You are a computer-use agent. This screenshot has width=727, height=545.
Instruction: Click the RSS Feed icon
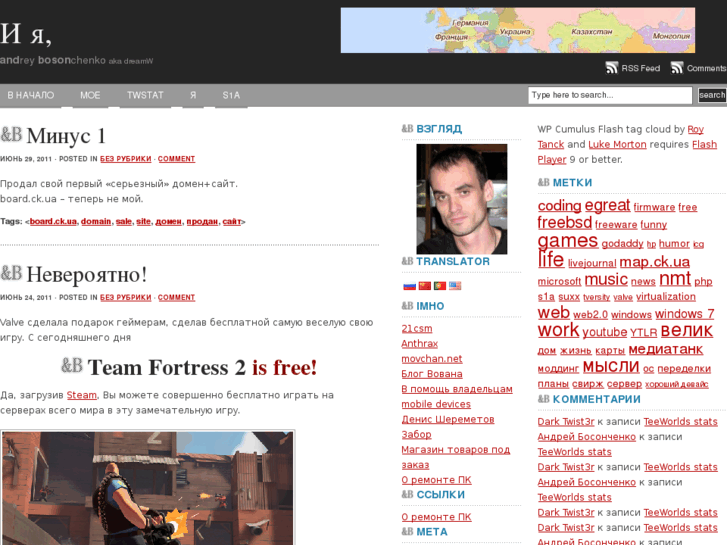point(612,68)
